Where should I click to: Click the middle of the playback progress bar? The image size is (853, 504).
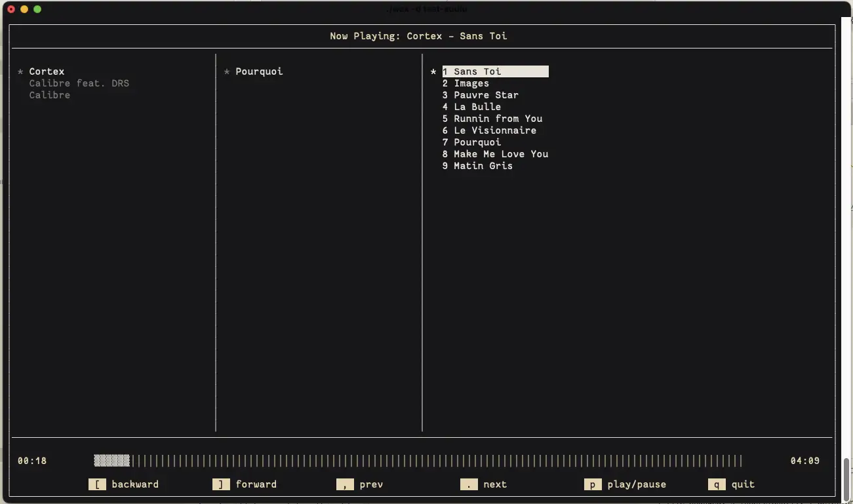pyautogui.click(x=418, y=461)
